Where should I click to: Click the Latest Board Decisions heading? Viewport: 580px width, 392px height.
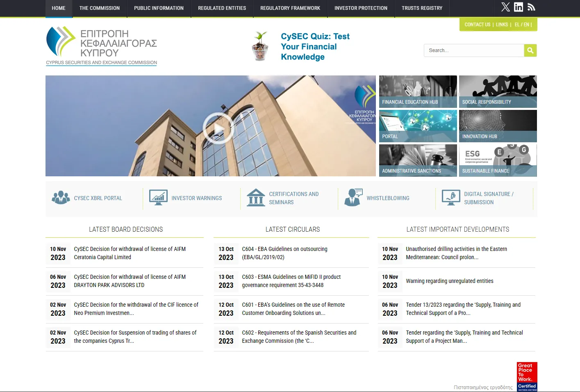(x=126, y=229)
